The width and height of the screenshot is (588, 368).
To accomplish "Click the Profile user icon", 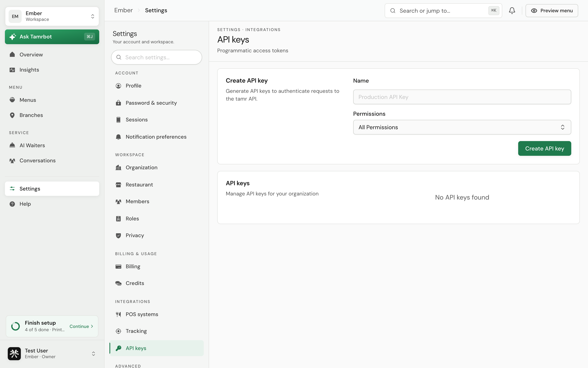I will click(118, 86).
